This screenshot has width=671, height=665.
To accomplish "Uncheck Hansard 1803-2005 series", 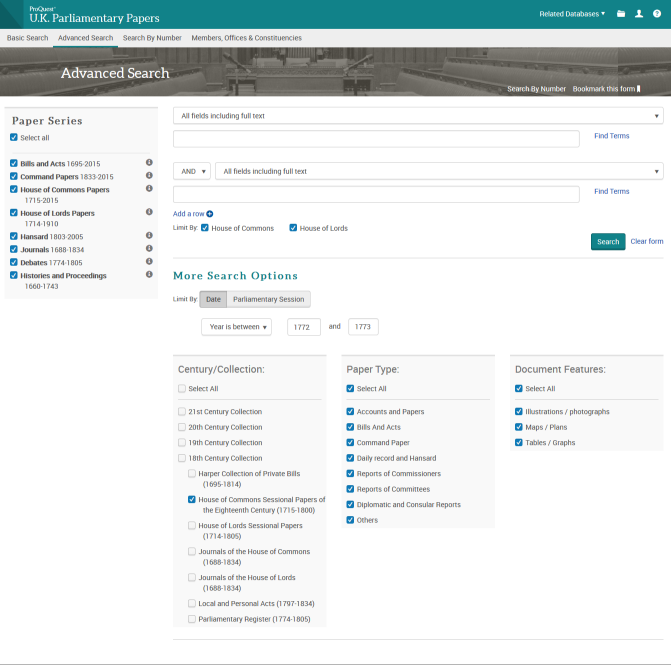I will (x=14, y=236).
